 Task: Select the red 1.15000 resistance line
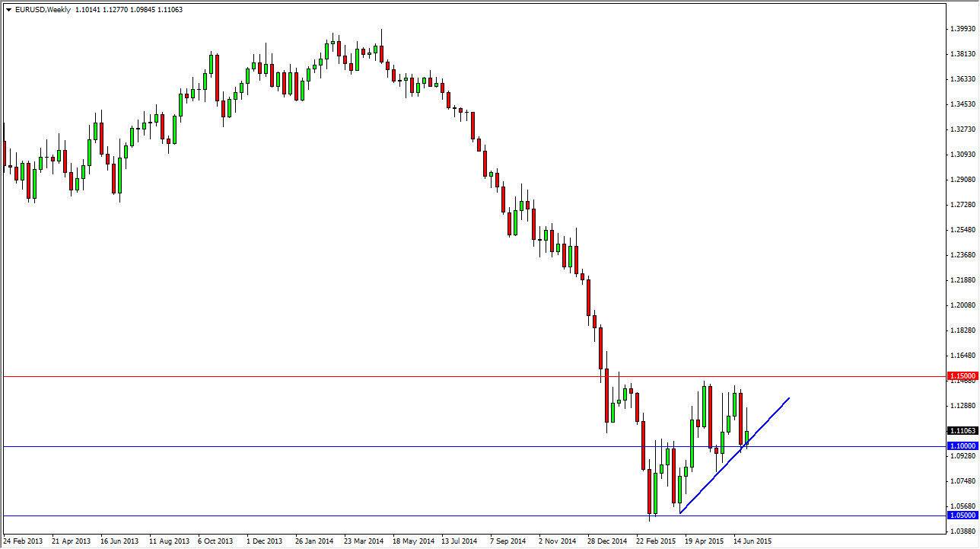[304, 375]
